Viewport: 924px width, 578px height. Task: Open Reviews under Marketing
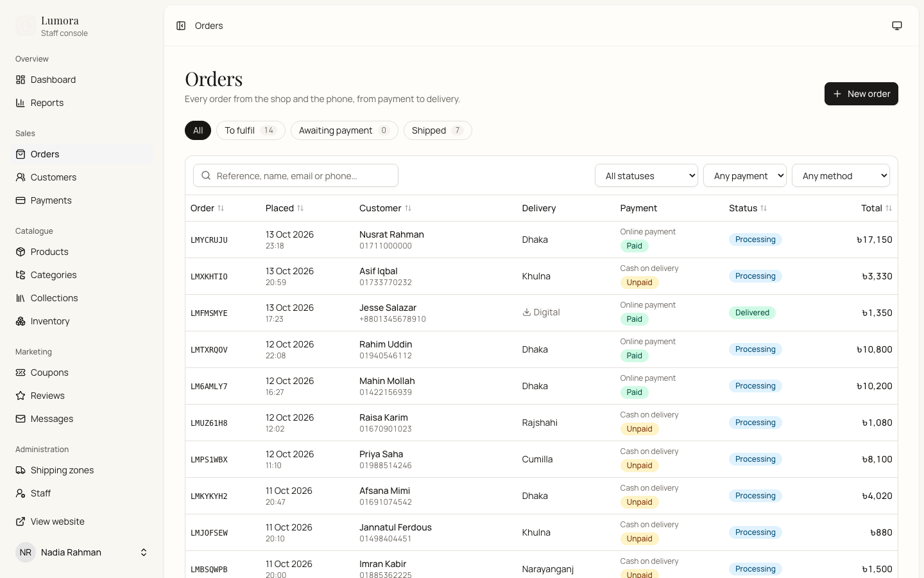(x=82, y=396)
